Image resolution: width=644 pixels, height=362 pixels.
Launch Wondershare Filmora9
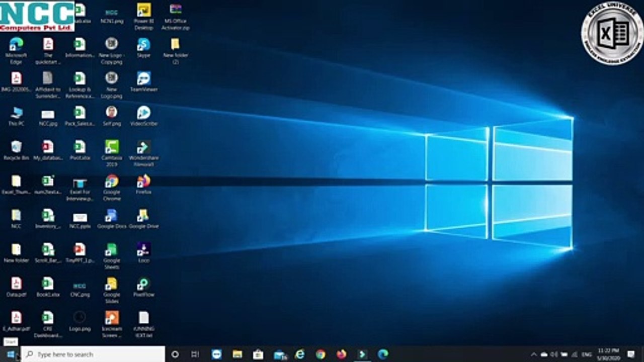pyautogui.click(x=143, y=153)
